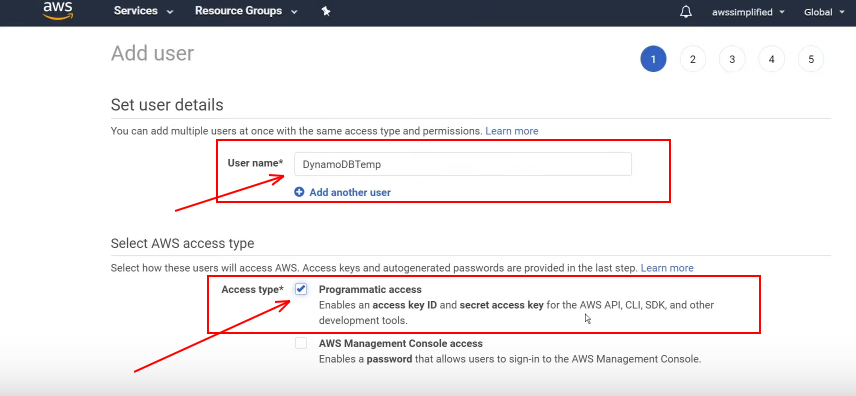Image resolution: width=856 pixels, height=396 pixels.
Task: Click Learn more link under Set user details
Action: tap(512, 131)
